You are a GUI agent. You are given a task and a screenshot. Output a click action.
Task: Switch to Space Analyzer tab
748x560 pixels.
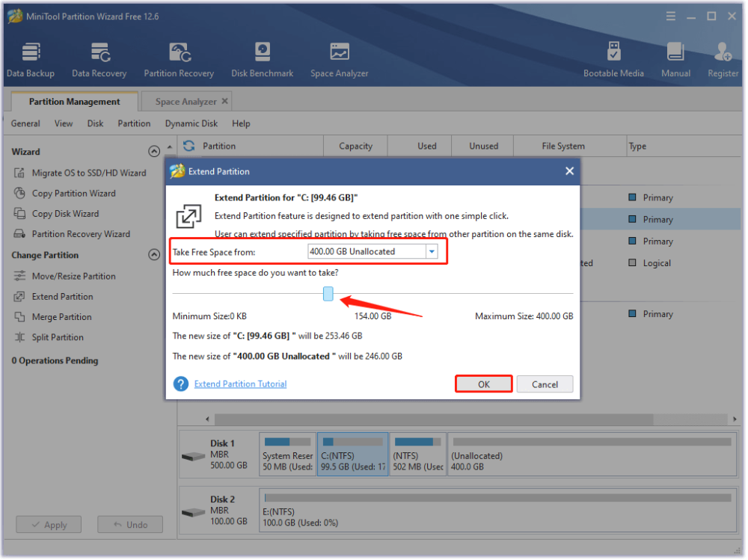point(186,102)
